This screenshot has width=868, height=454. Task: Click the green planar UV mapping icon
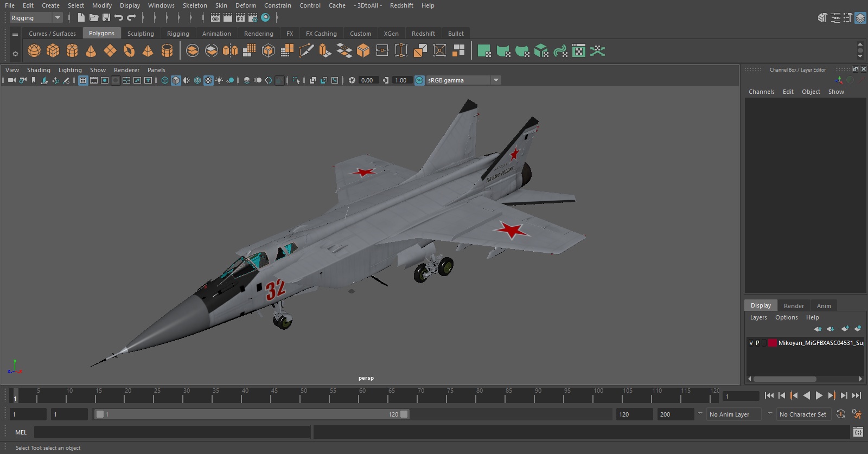coord(484,51)
